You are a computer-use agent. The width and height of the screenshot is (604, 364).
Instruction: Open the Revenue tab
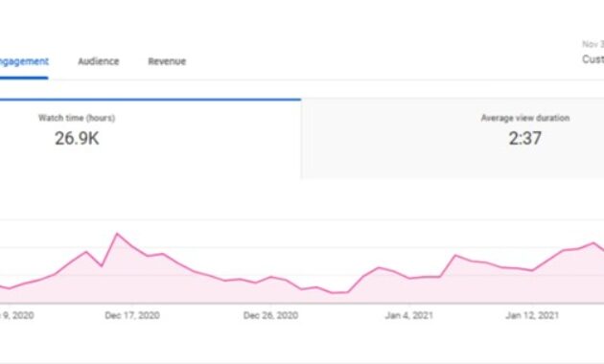[167, 61]
